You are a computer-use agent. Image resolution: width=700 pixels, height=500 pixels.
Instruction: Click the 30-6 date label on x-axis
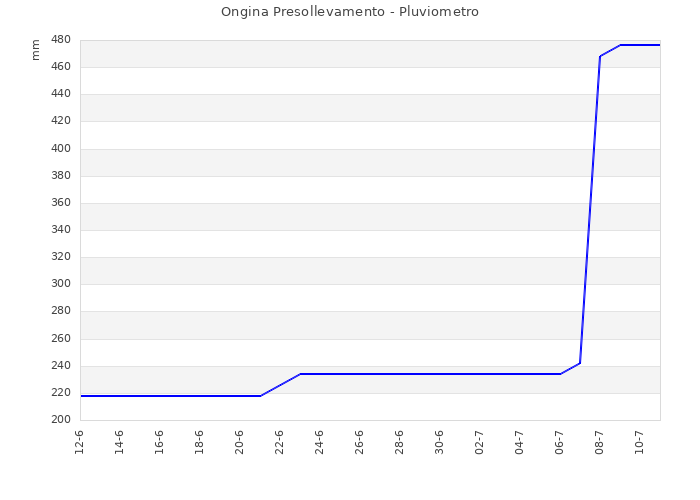pyautogui.click(x=439, y=442)
